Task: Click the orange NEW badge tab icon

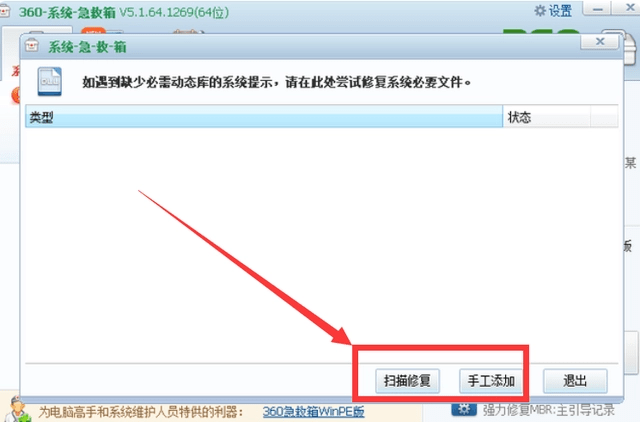Action: click(93, 31)
